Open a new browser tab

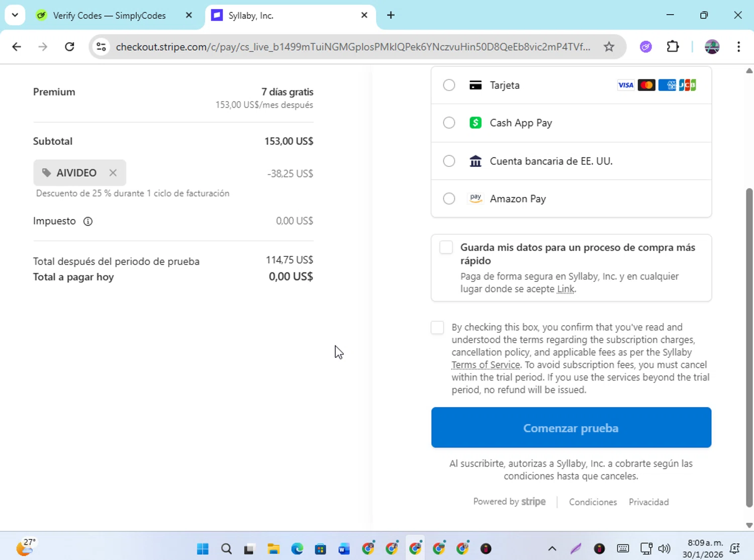[391, 16]
